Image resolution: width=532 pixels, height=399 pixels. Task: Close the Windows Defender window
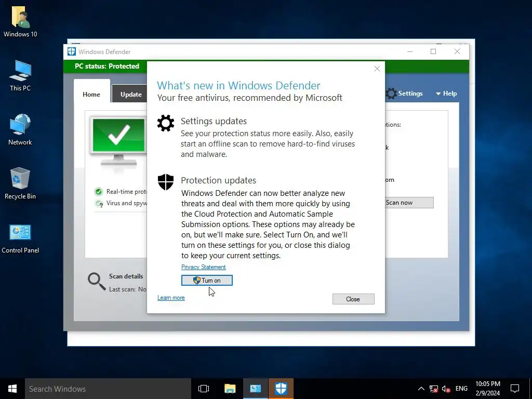coord(457,51)
